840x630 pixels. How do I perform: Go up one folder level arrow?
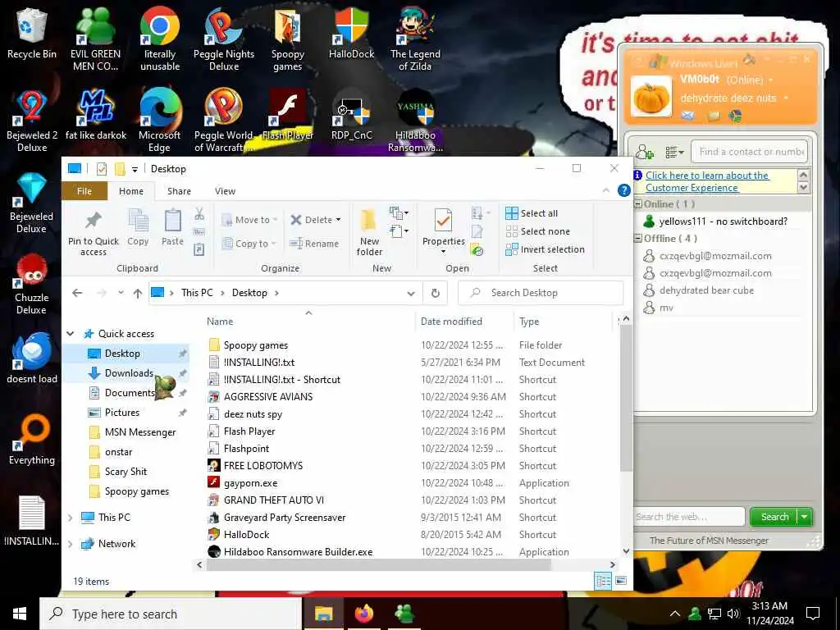point(138,293)
